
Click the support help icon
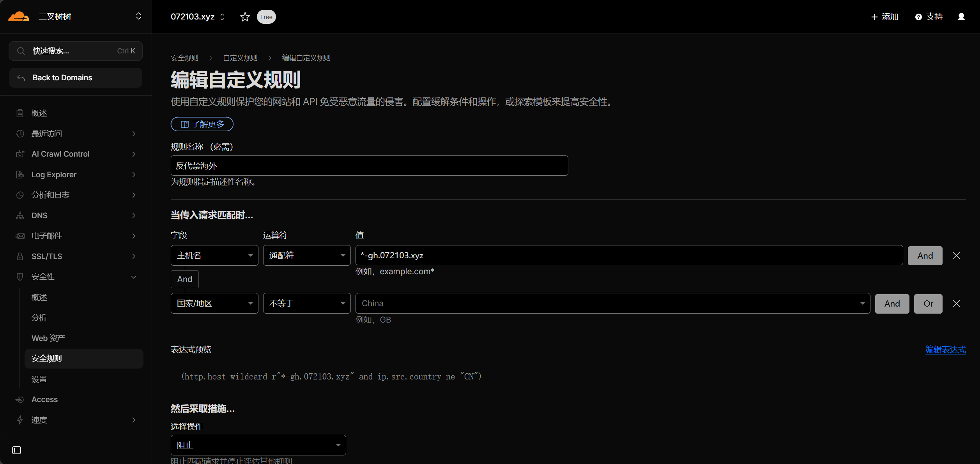[x=918, y=17]
